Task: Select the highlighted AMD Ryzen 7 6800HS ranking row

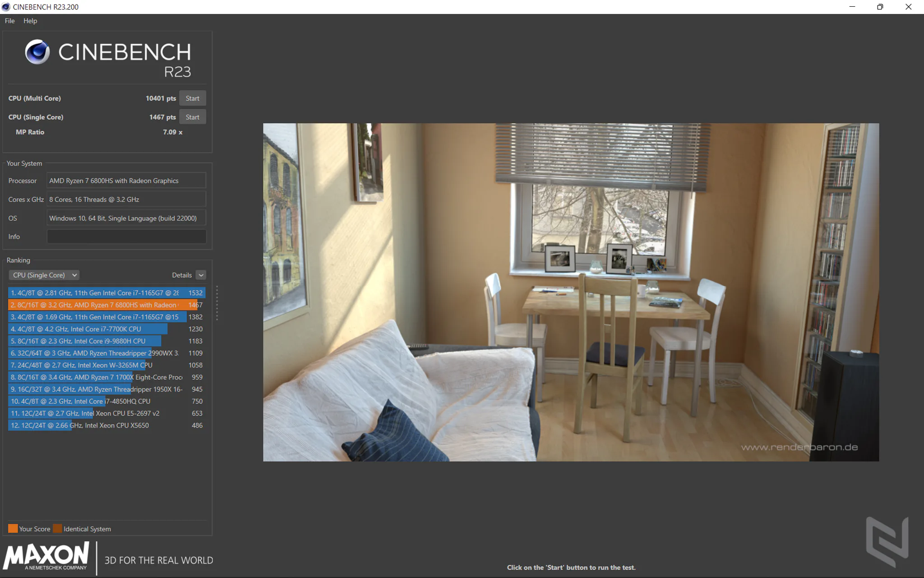Action: tap(106, 305)
